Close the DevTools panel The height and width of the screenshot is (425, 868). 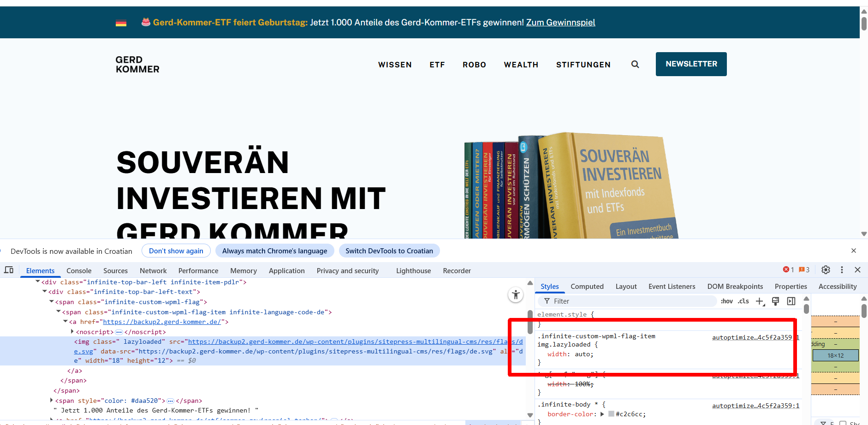(x=857, y=270)
